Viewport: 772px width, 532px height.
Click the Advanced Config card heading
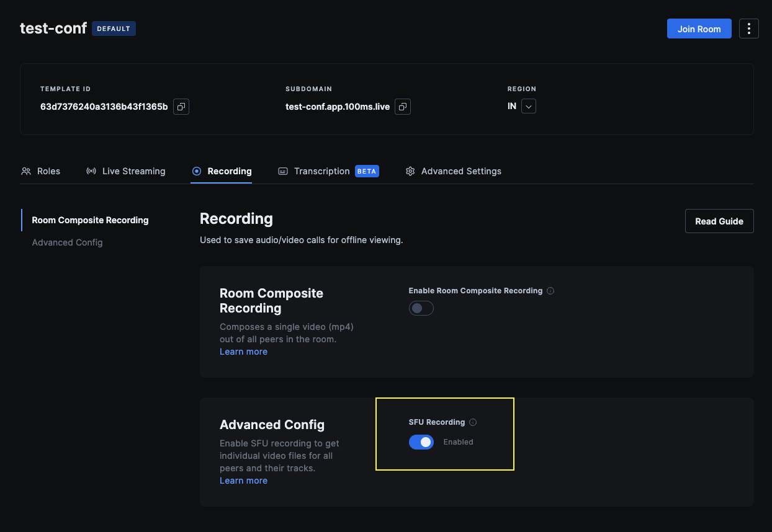(x=272, y=425)
